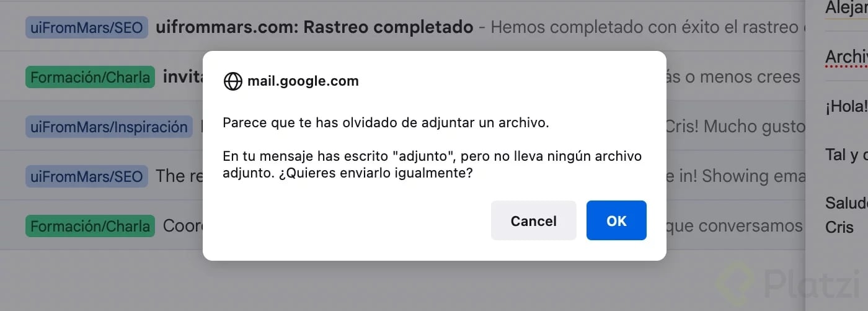Click the globe icon beside mail.google.com
The height and width of the screenshot is (311, 868).
(x=232, y=81)
